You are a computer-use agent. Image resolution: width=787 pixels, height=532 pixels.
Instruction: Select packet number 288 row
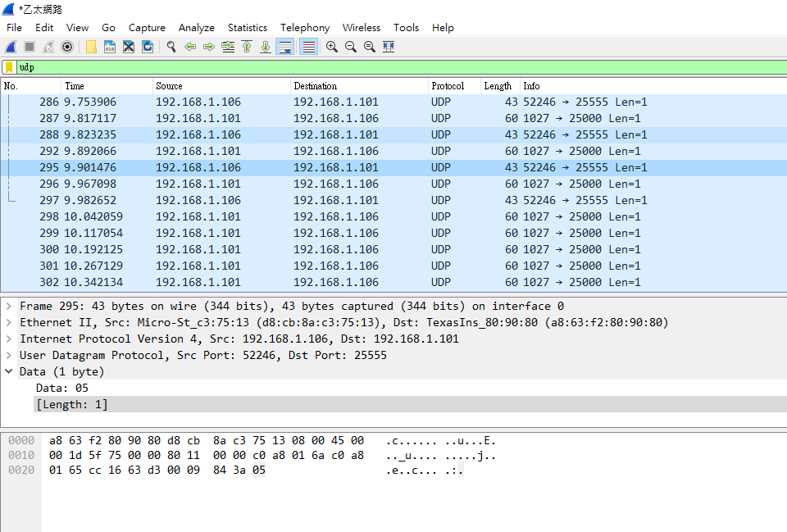(394, 134)
